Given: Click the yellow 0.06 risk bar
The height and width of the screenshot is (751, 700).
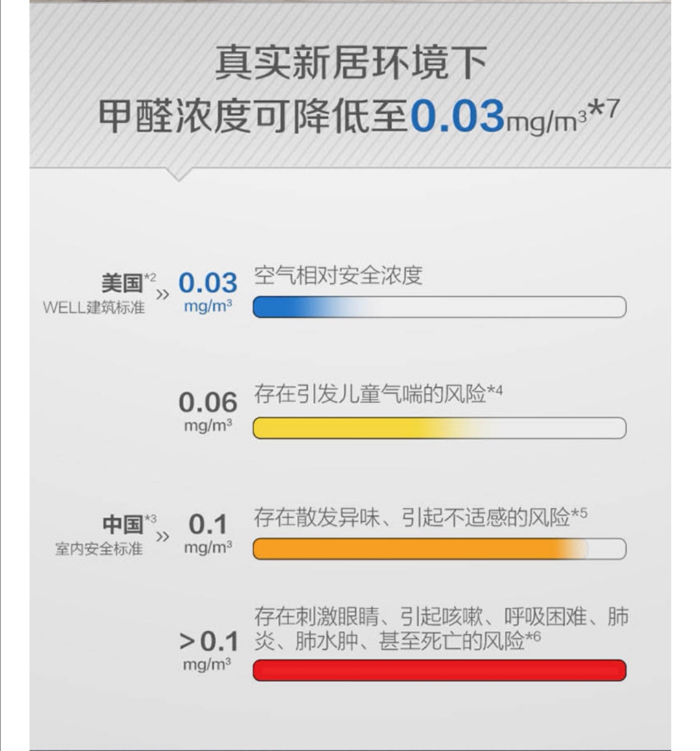Looking at the screenshot, I should tap(439, 427).
